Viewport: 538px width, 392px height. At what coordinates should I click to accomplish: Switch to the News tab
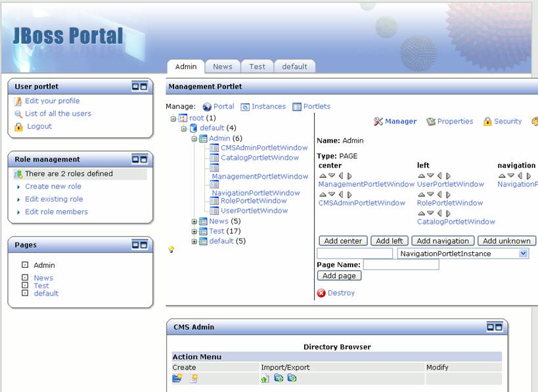(223, 66)
